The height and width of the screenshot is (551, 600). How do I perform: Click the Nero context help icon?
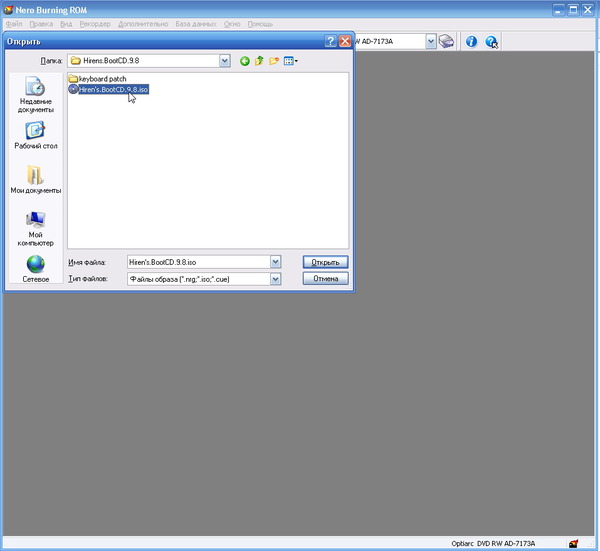[x=491, y=42]
